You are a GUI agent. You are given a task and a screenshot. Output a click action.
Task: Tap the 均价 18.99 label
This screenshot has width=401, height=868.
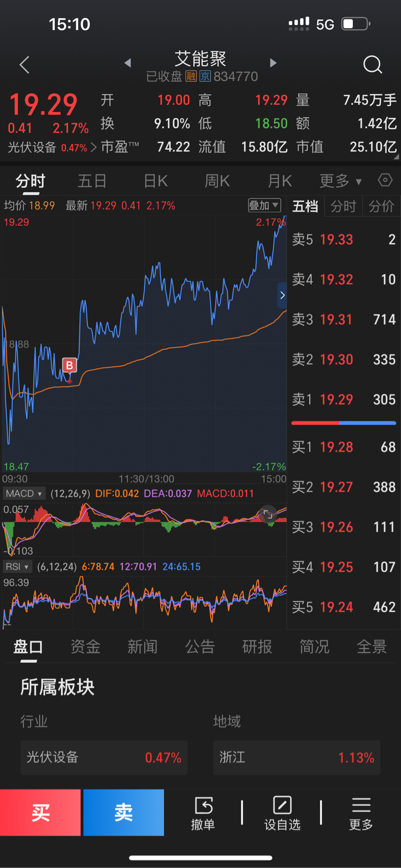click(x=29, y=206)
